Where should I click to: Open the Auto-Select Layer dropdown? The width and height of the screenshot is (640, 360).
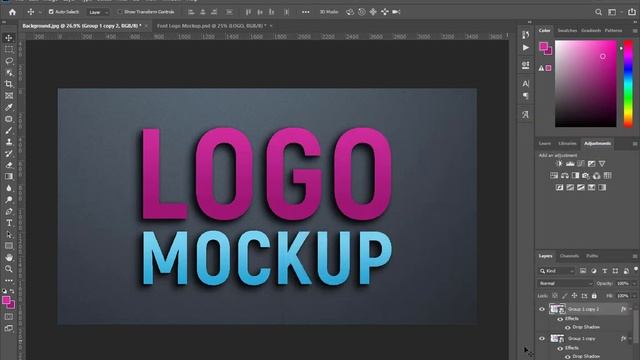click(x=98, y=12)
